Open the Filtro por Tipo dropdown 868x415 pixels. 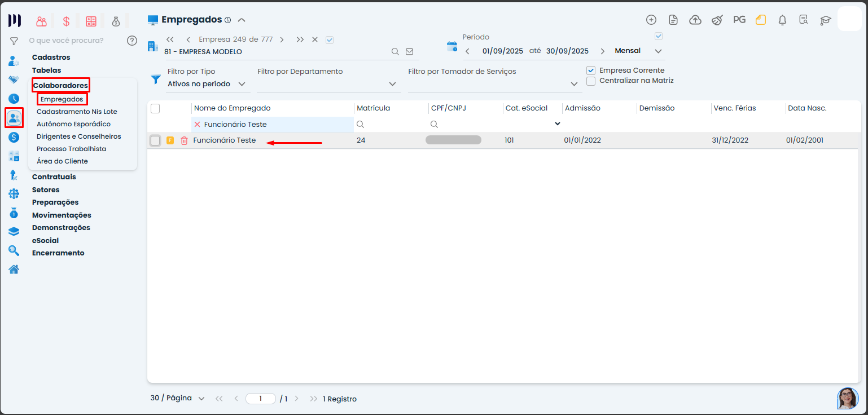pos(208,84)
